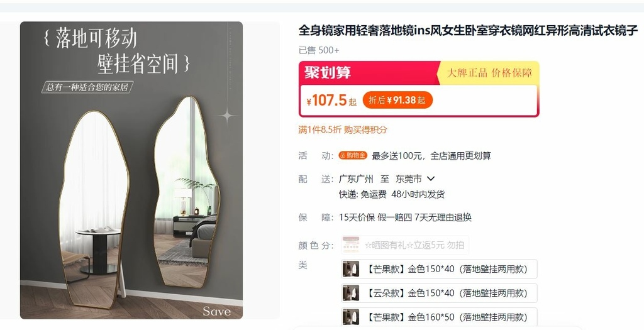Click thumbnail icon of 云朵款 金色150*40 option

coord(351,293)
